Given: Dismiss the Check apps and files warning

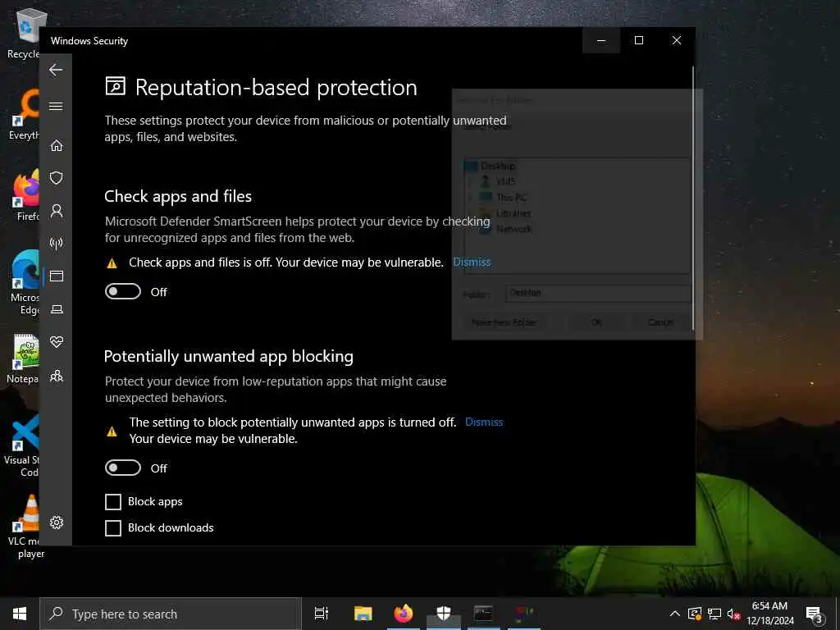Looking at the screenshot, I should tap(472, 262).
